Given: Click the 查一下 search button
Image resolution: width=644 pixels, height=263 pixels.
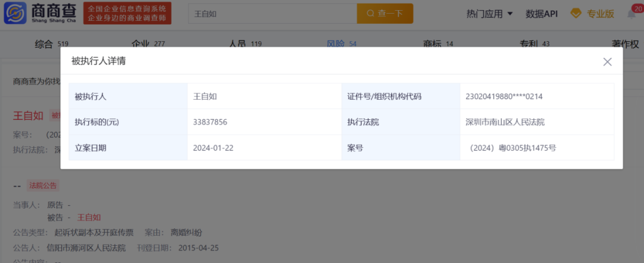Looking at the screenshot, I should point(385,14).
